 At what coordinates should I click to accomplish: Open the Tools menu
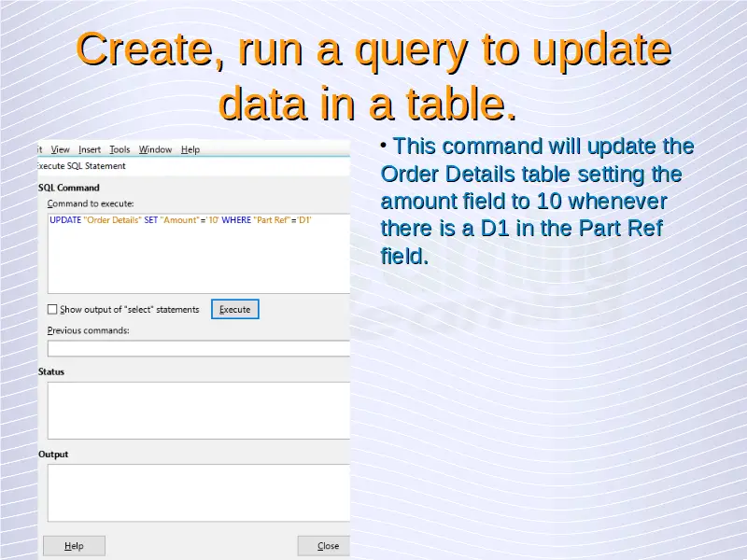pos(120,149)
